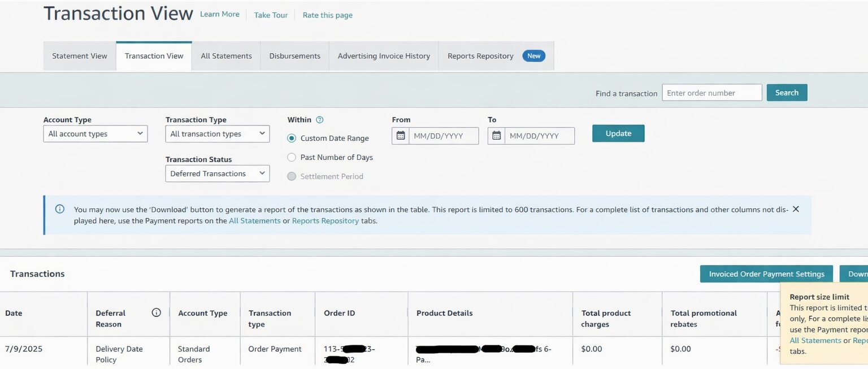
Task: Click the Update button
Action: (x=618, y=133)
